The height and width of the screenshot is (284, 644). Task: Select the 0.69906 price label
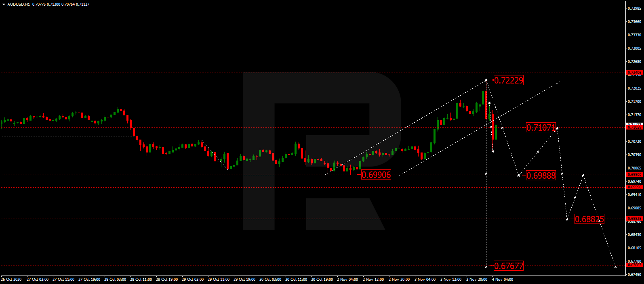[x=376, y=175]
